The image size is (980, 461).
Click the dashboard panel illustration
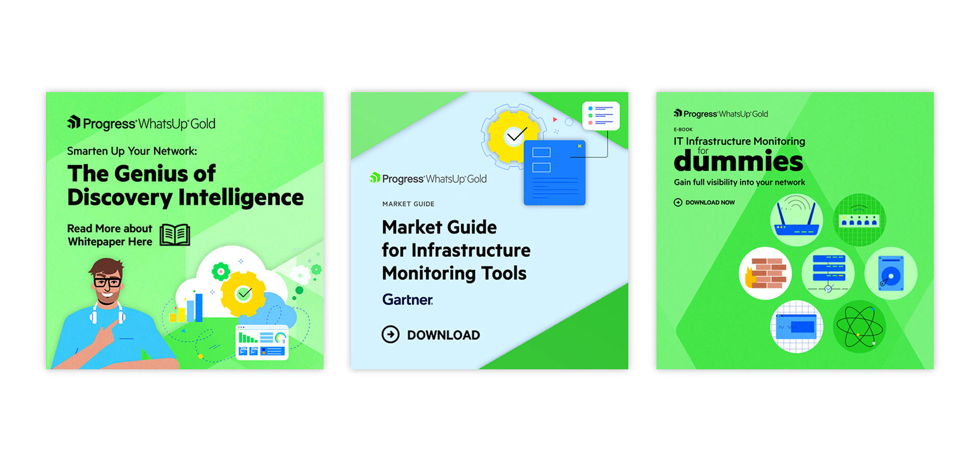click(262, 342)
